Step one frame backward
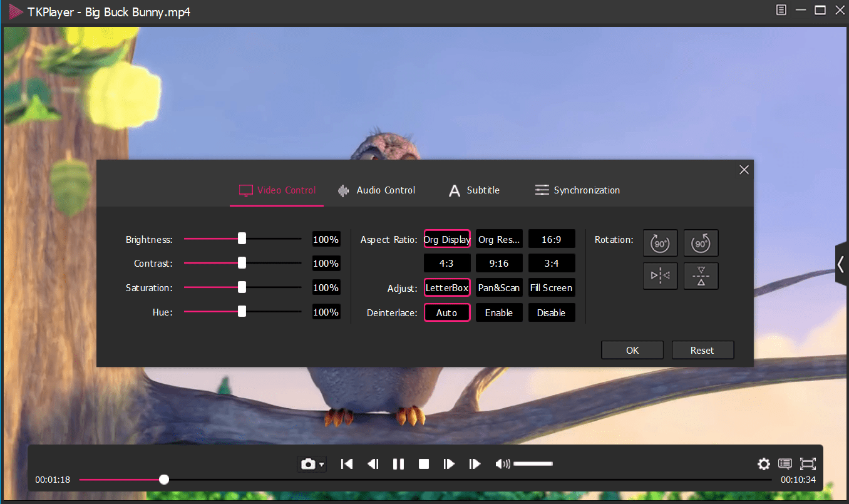This screenshot has width=849, height=504. point(373,464)
